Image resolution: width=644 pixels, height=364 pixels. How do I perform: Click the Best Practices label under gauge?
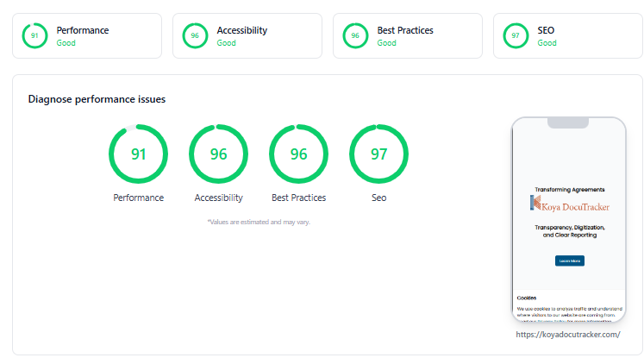click(298, 198)
